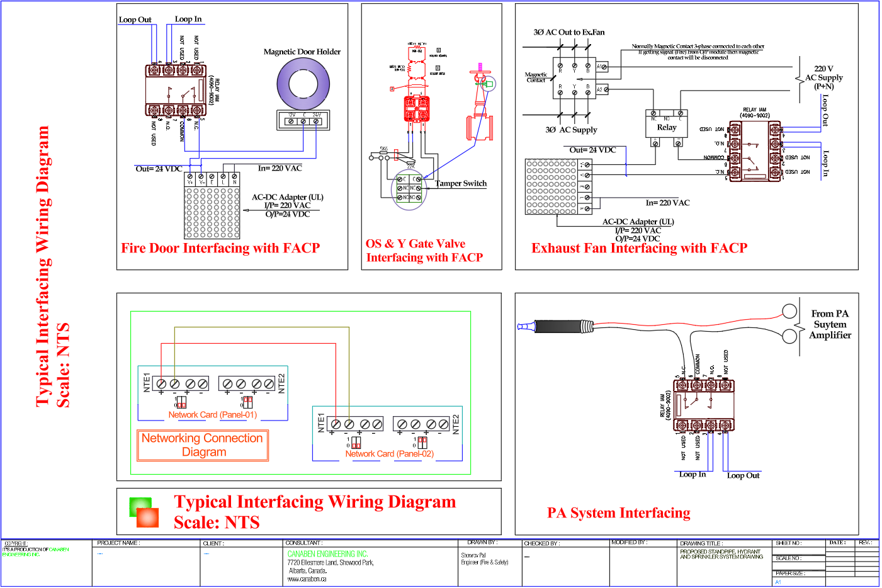Click the CANABEN ENGINEERING INC. consultant name
882x588 pixels.
(327, 554)
